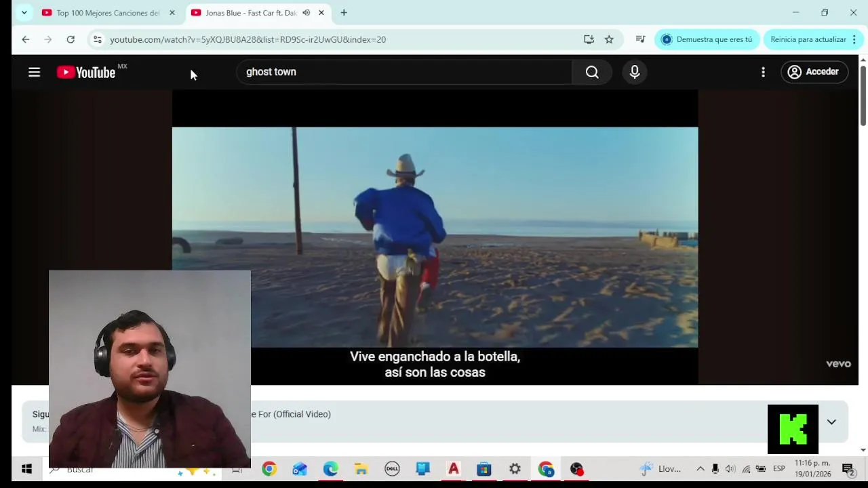The image size is (868, 488).
Task: Open the clock showing 11:16 p. m.
Action: click(812, 469)
